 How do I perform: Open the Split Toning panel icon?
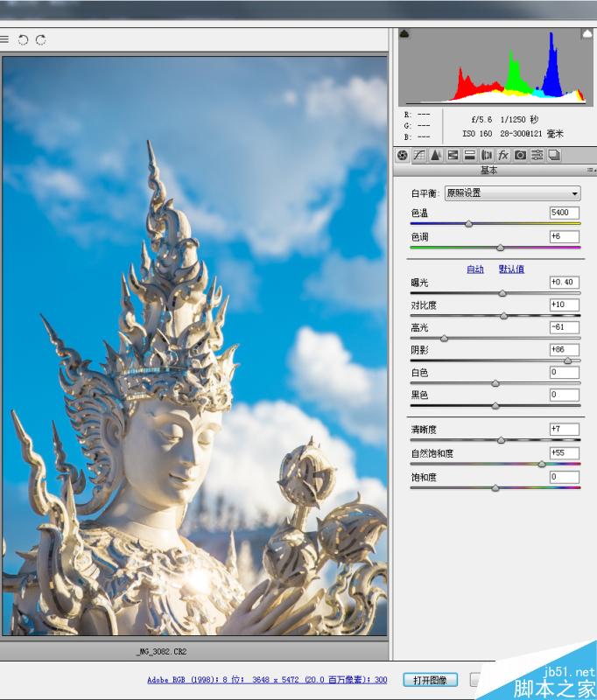470,156
